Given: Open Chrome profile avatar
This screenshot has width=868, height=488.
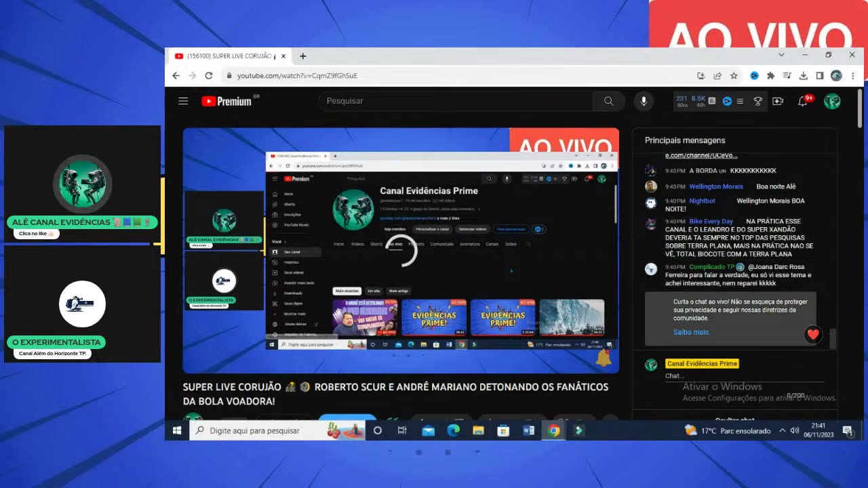Looking at the screenshot, I should (x=836, y=75).
